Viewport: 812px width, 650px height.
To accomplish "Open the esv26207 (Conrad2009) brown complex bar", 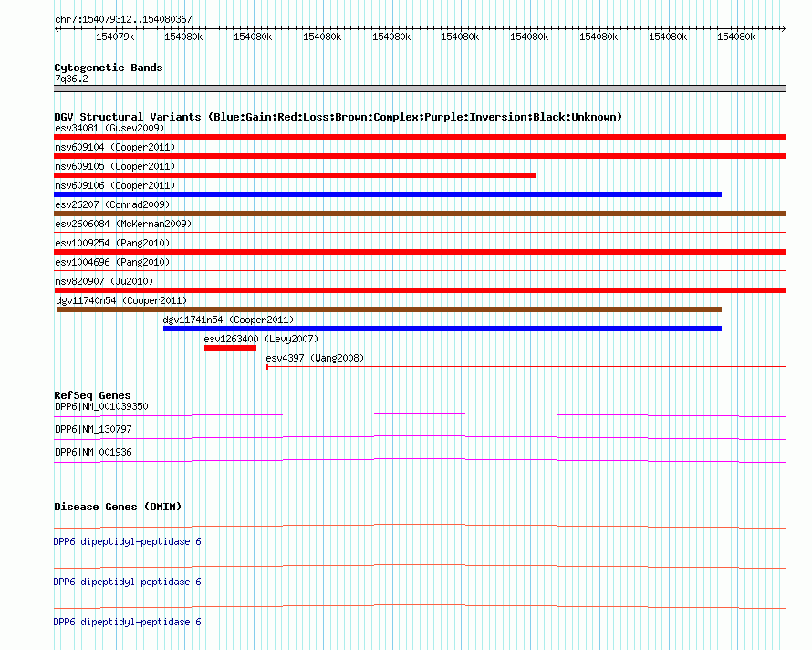I will [x=420, y=214].
